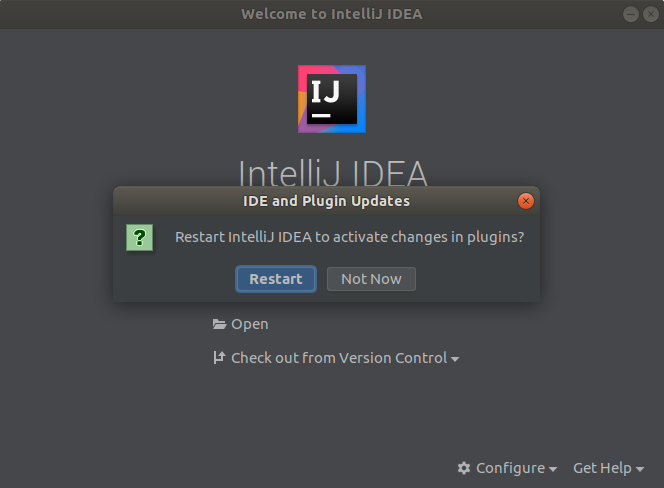Expand the Check out from Version Control arrow
The image size is (664, 488).
click(455, 359)
